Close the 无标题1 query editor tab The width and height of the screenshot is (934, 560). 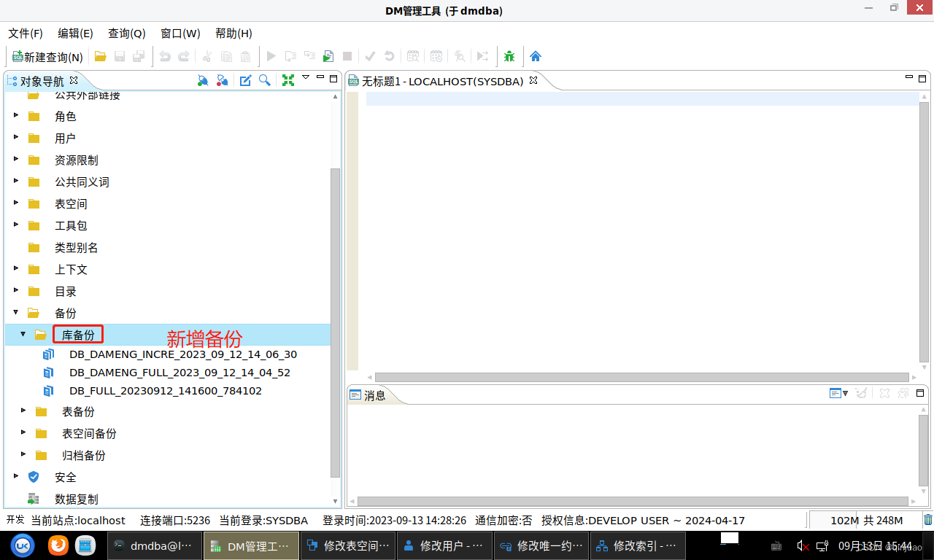pos(533,81)
